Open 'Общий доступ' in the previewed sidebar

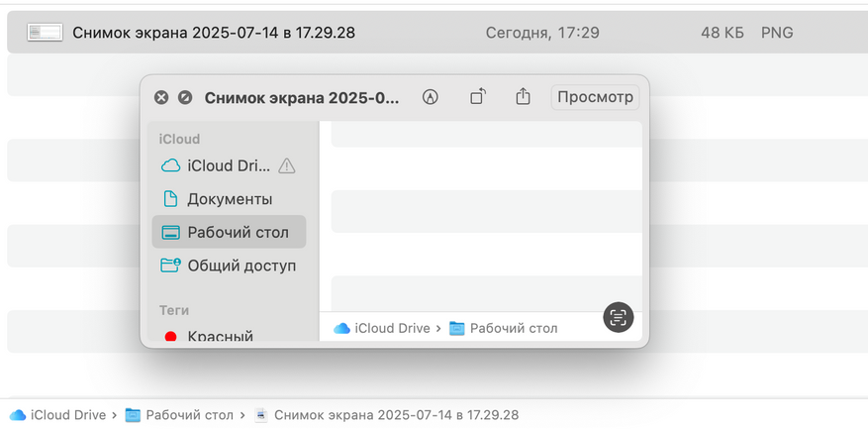click(229, 266)
